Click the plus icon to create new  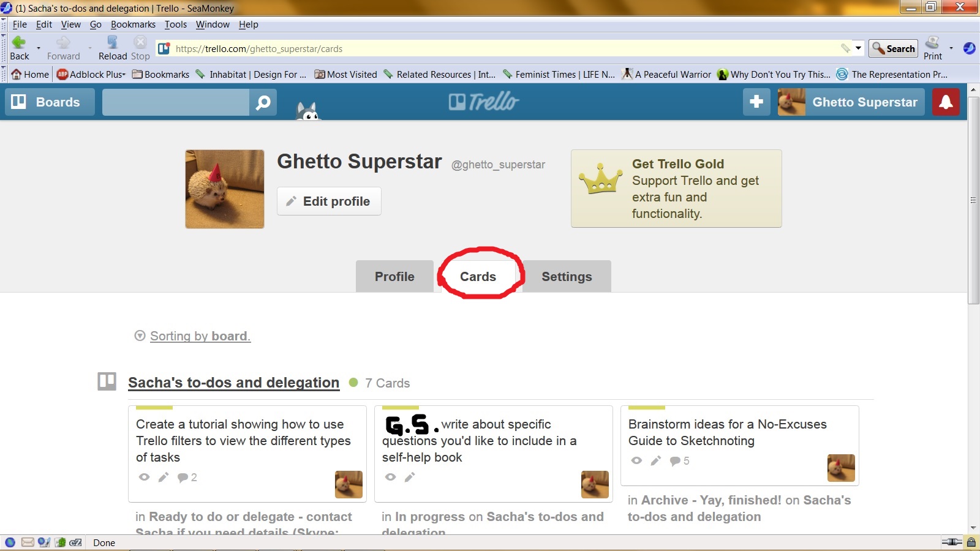(x=756, y=102)
